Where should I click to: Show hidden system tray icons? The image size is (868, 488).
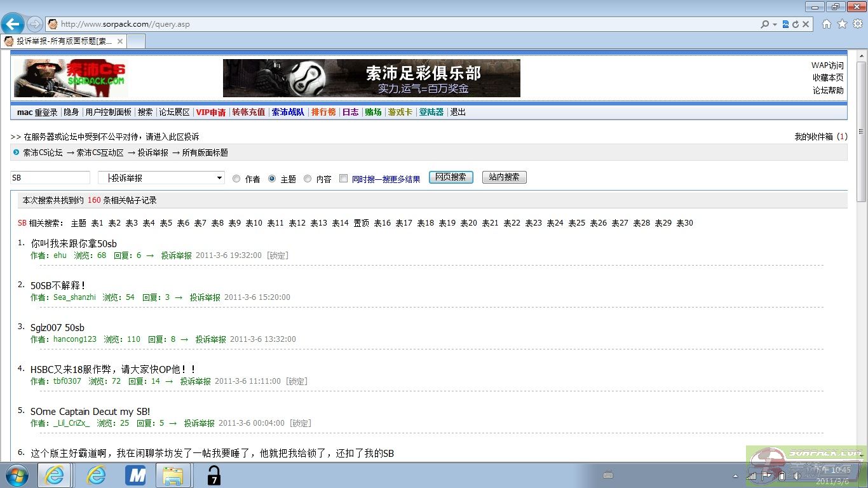pos(736,476)
